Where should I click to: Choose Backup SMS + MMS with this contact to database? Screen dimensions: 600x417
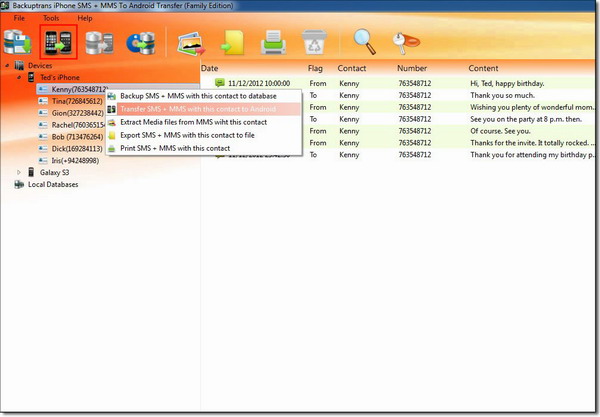click(204, 96)
